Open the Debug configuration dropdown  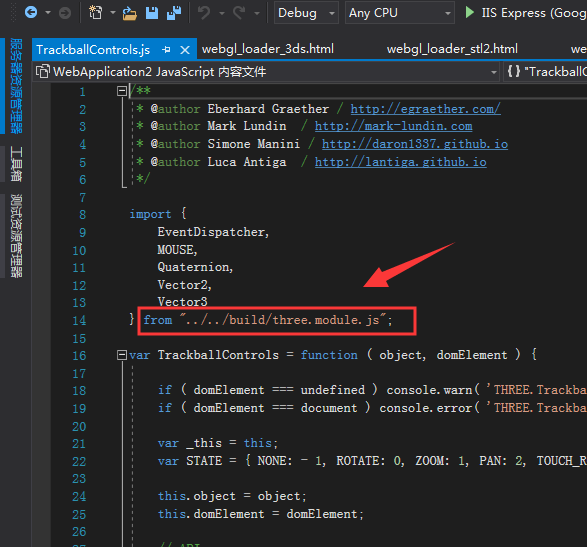306,13
